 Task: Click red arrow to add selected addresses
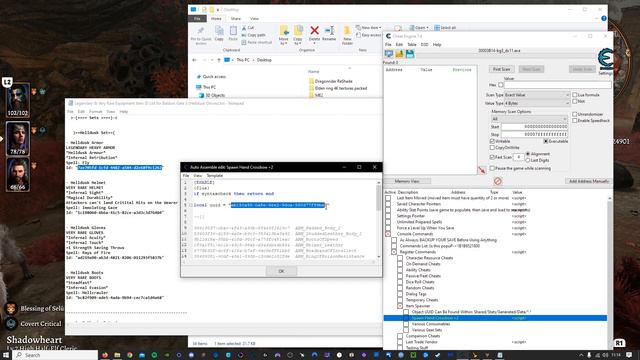tap(482, 170)
